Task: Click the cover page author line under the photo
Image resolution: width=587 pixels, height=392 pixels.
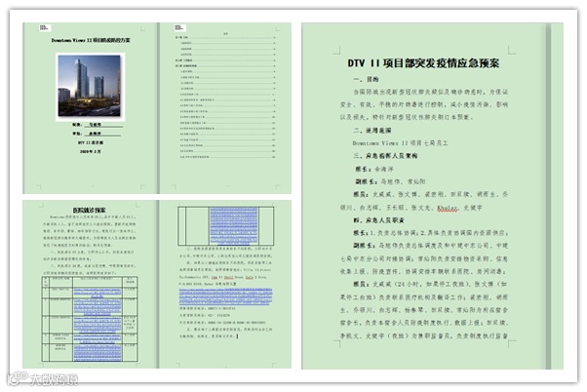Action: point(98,125)
